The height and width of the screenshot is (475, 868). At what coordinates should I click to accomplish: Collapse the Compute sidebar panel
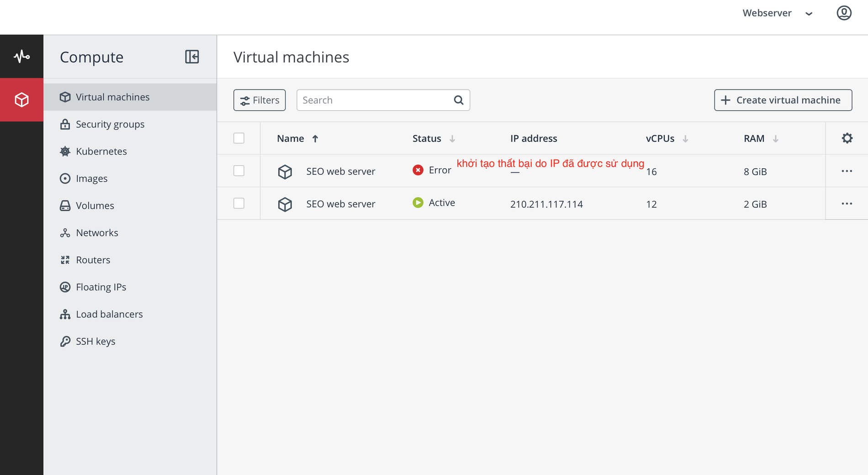tap(192, 57)
